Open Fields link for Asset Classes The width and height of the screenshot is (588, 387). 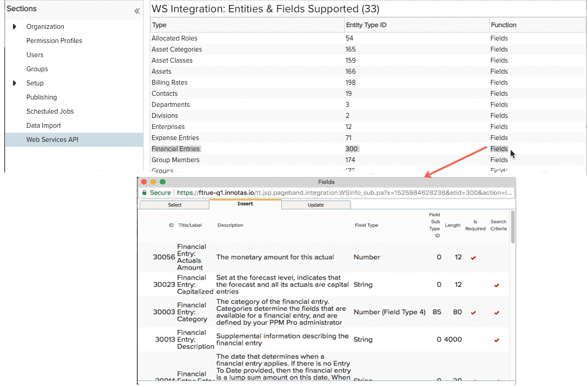[499, 60]
